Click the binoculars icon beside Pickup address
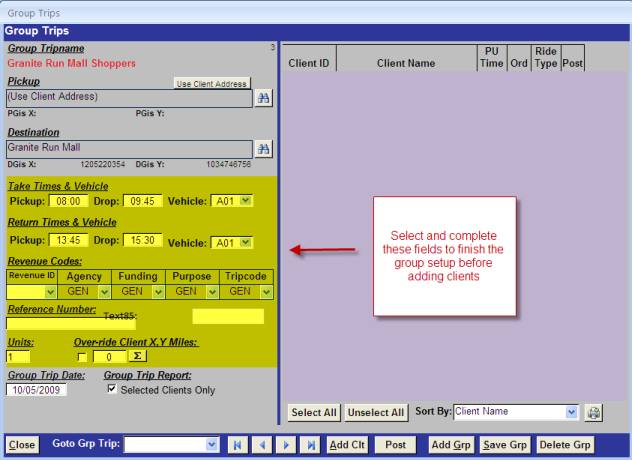Image resolution: width=632 pixels, height=460 pixels. pyautogui.click(x=264, y=98)
